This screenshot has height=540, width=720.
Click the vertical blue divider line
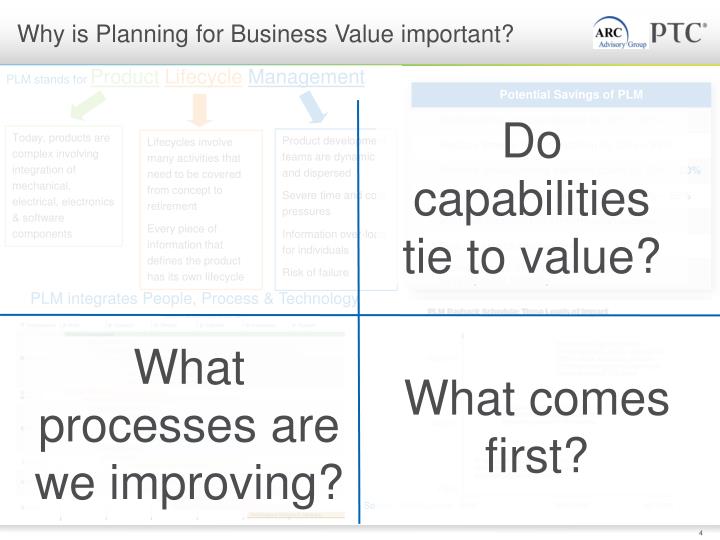click(x=358, y=312)
